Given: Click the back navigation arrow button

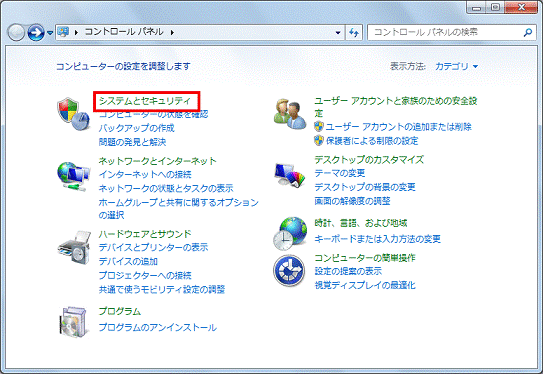Looking at the screenshot, I should 16,33.
